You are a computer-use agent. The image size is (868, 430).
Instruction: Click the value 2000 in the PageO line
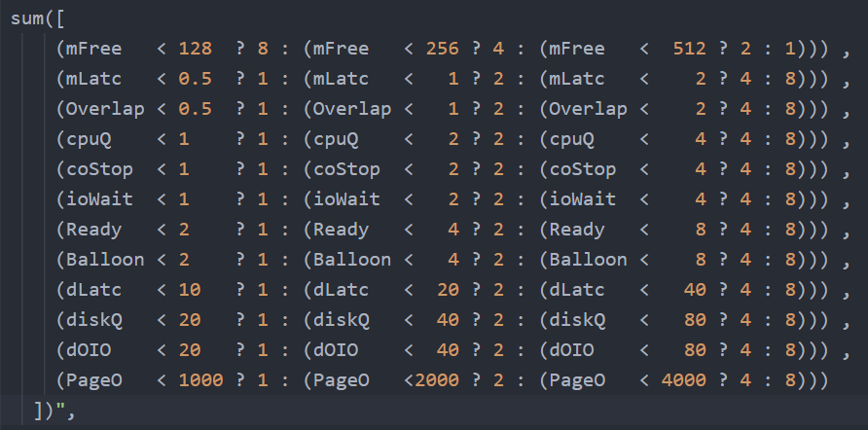(437, 380)
